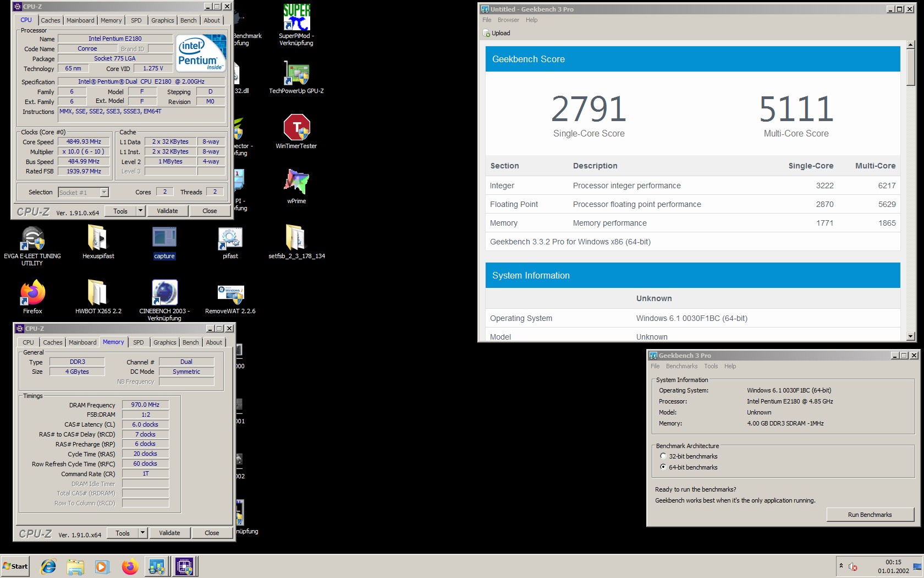Image resolution: width=924 pixels, height=578 pixels.
Task: Select the capture desktop icon
Action: pos(164,242)
